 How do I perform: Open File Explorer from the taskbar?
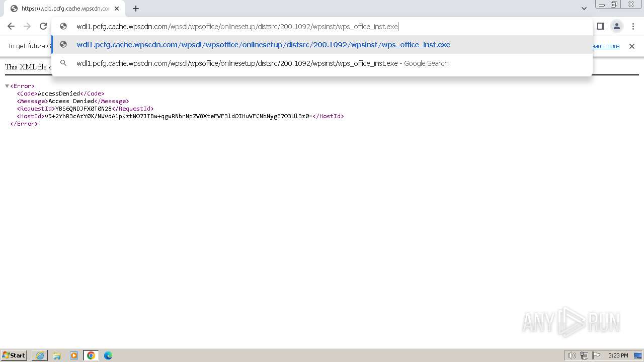coord(57,355)
